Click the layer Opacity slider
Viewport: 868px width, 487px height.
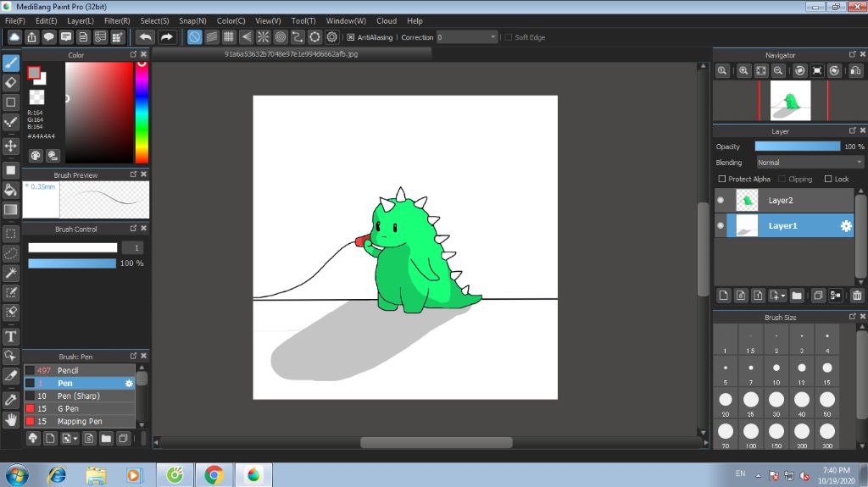click(x=797, y=147)
